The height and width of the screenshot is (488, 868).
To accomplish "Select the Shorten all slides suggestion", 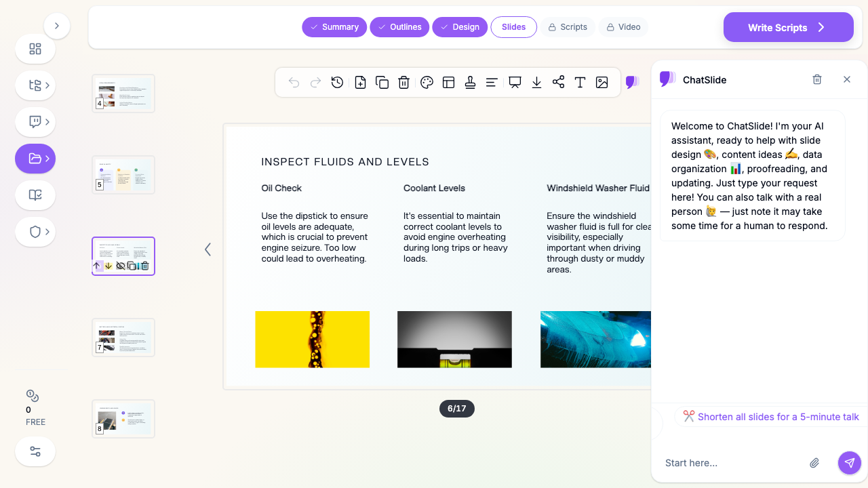I will point(771,417).
